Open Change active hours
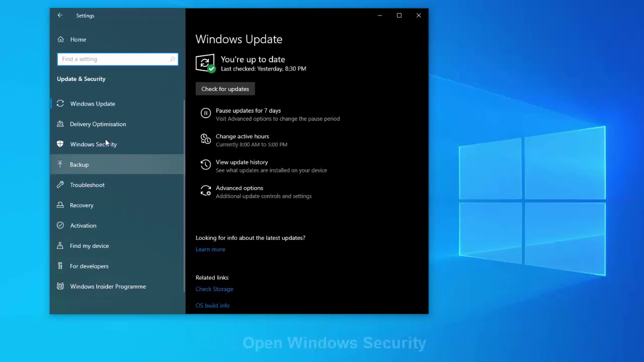Viewport: 644px width, 362px height. click(x=242, y=136)
